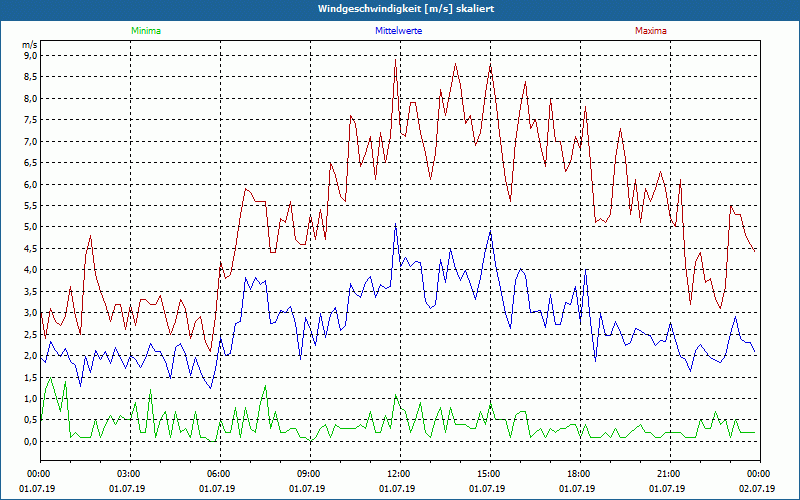Click the 15:00 time axis label

coord(490,474)
